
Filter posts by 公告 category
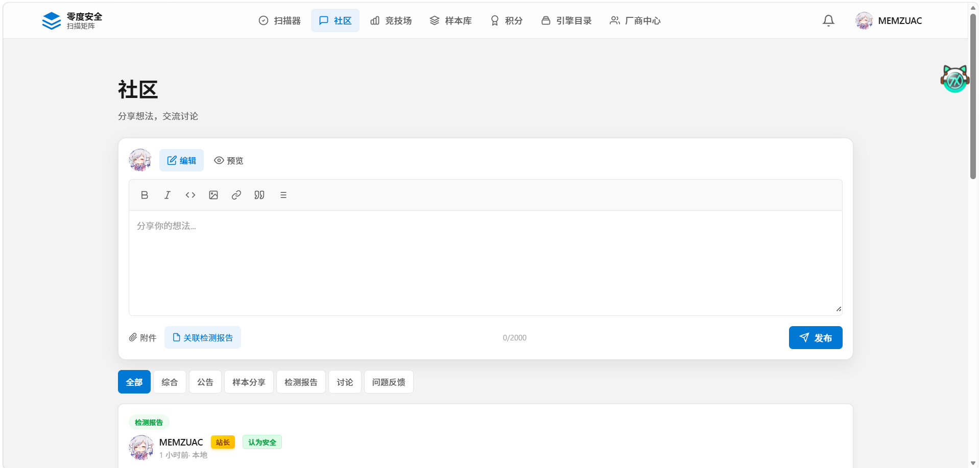point(205,382)
